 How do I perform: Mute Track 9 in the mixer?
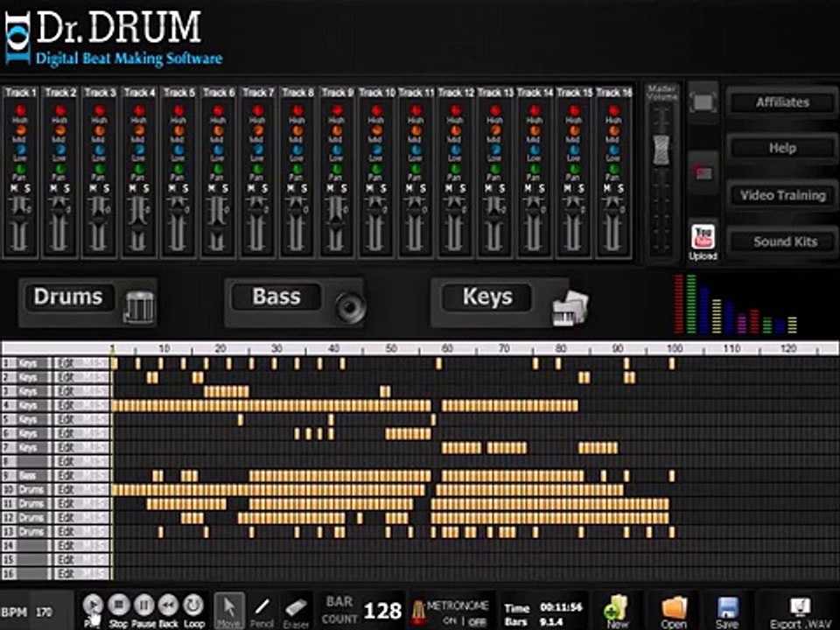330,189
